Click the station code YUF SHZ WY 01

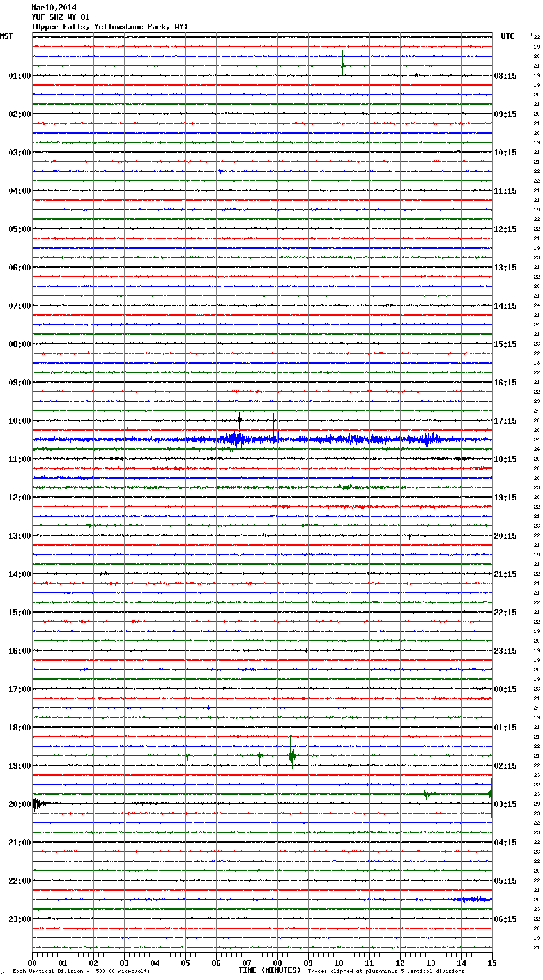[x=61, y=17]
